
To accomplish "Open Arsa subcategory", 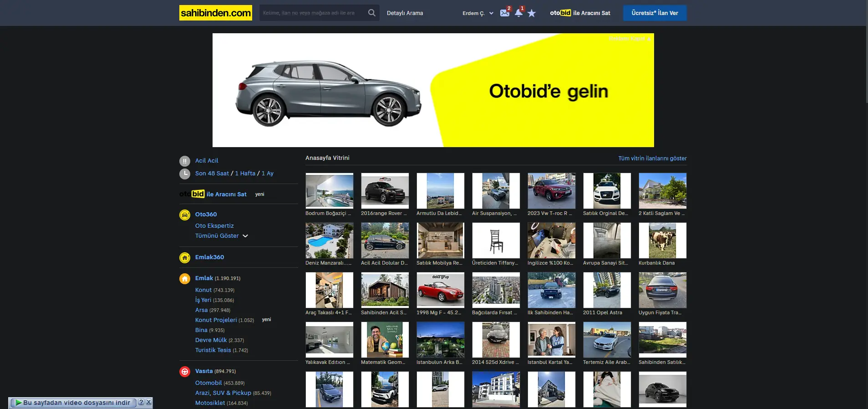I will (201, 310).
